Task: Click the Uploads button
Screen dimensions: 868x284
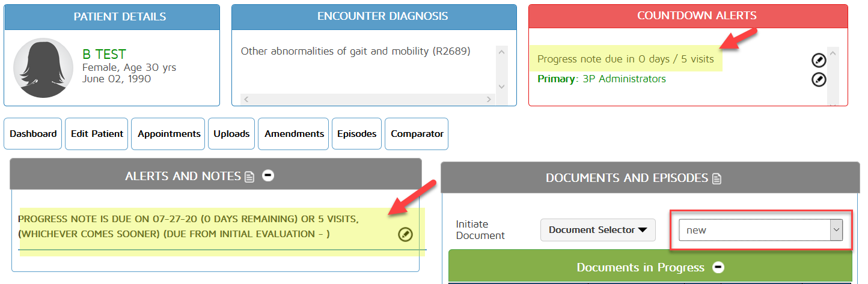Action: 231,134
